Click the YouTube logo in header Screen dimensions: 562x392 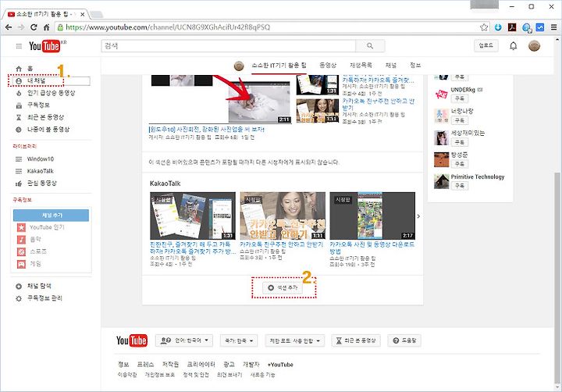pos(44,46)
